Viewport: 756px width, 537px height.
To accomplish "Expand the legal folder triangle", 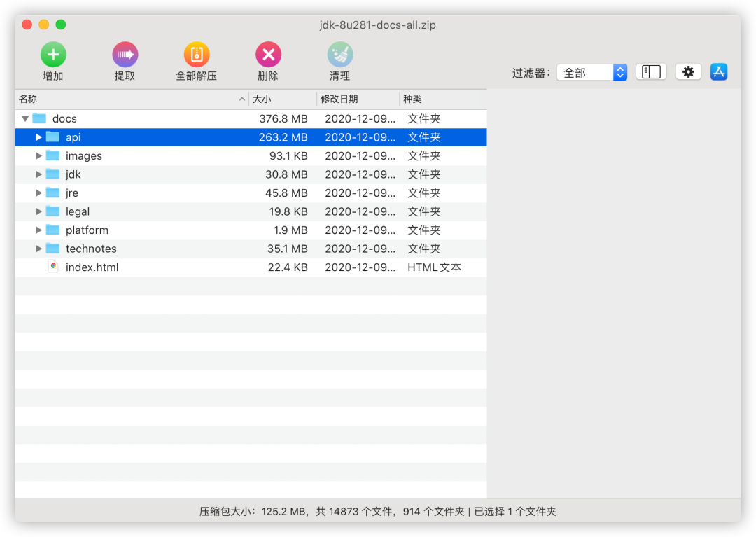I will coord(38,211).
